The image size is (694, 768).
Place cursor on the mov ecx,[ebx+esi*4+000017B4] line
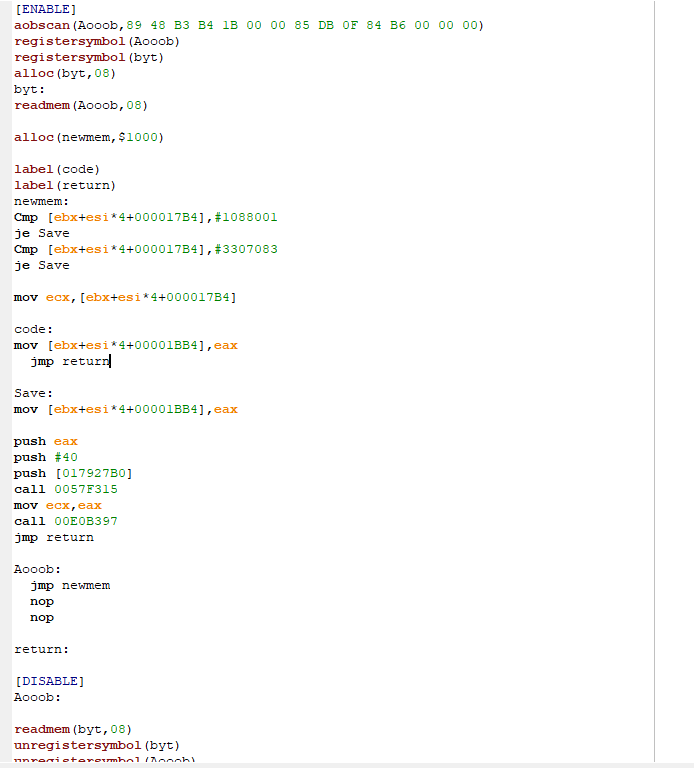click(125, 297)
